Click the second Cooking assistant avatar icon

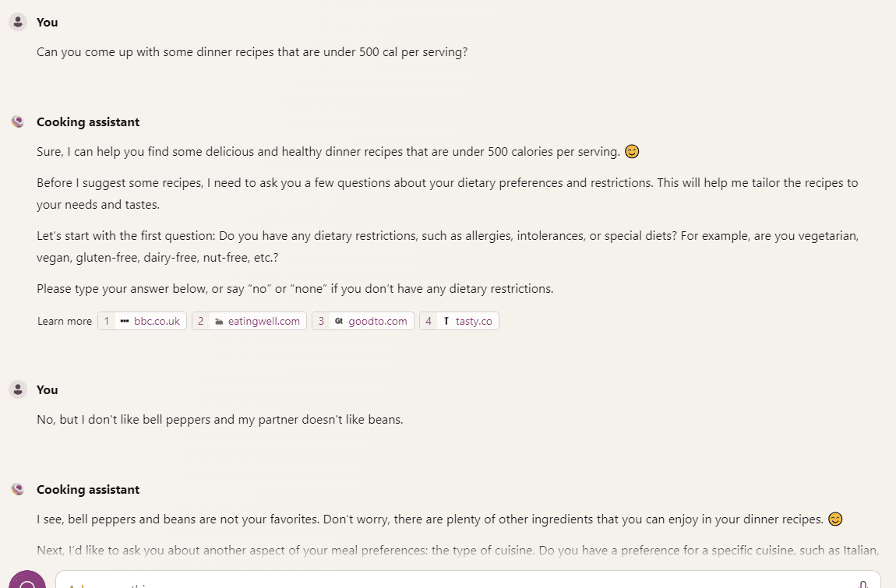[x=18, y=489]
